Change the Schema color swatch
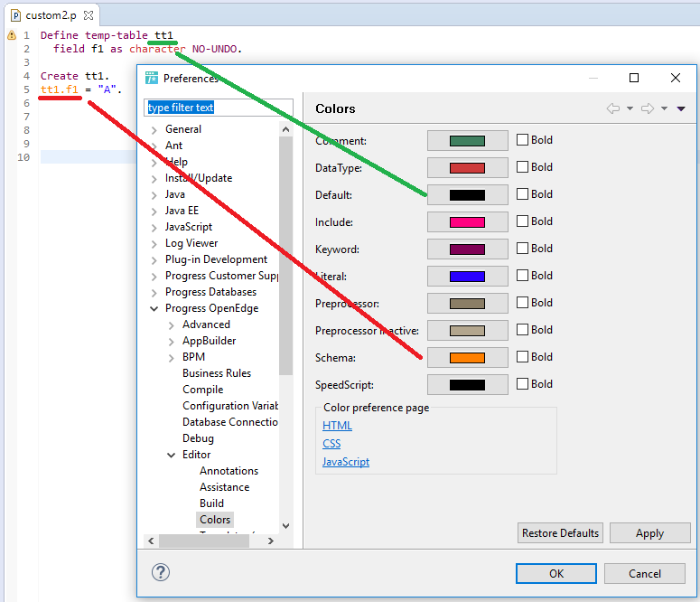 pos(467,358)
